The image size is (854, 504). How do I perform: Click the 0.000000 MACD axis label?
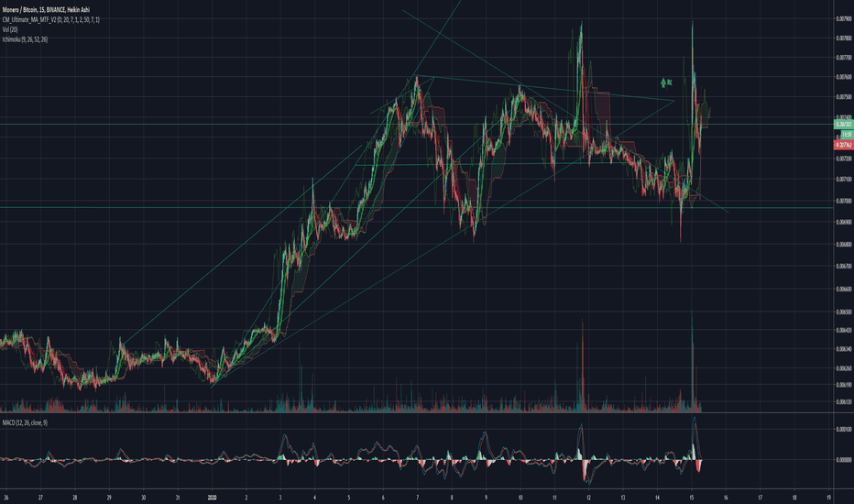pos(844,459)
